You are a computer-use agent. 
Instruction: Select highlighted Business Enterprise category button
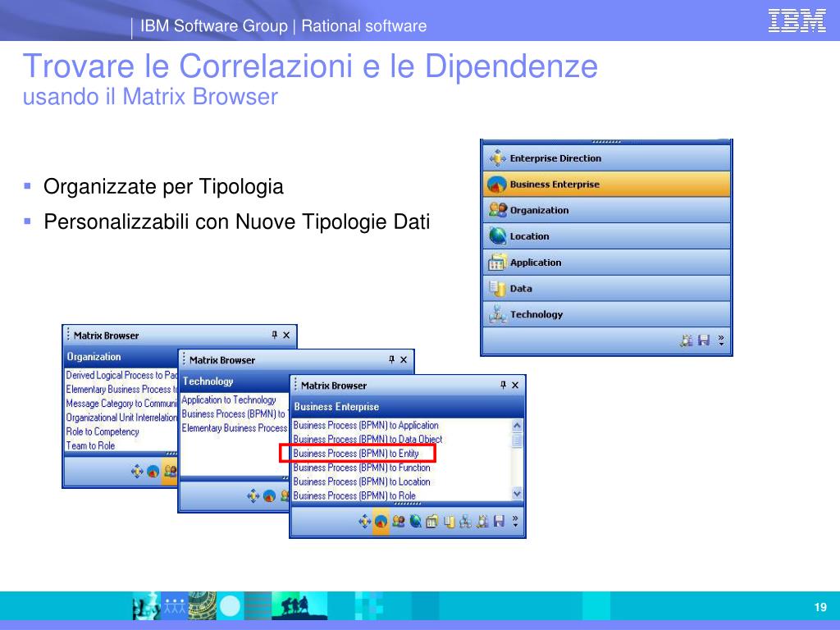[606, 185]
